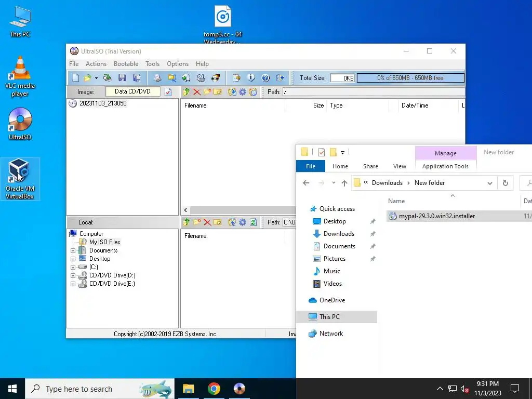Click the Mount to Virtual Drive icon

tap(201, 78)
